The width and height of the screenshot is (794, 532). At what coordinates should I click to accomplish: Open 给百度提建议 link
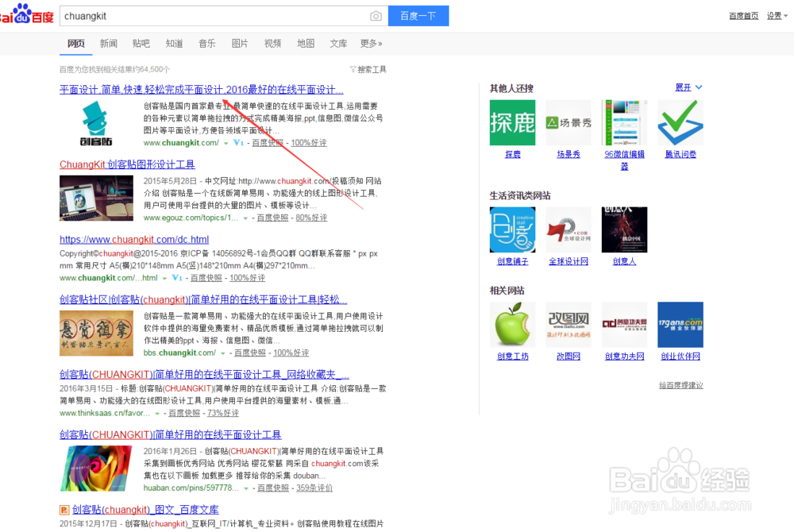[x=681, y=385]
